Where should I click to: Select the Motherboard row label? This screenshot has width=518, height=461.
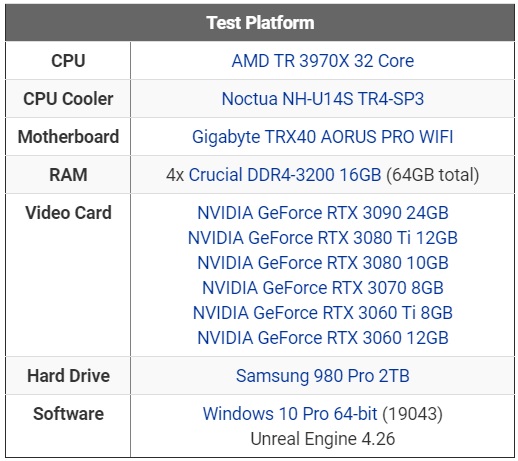(68, 137)
